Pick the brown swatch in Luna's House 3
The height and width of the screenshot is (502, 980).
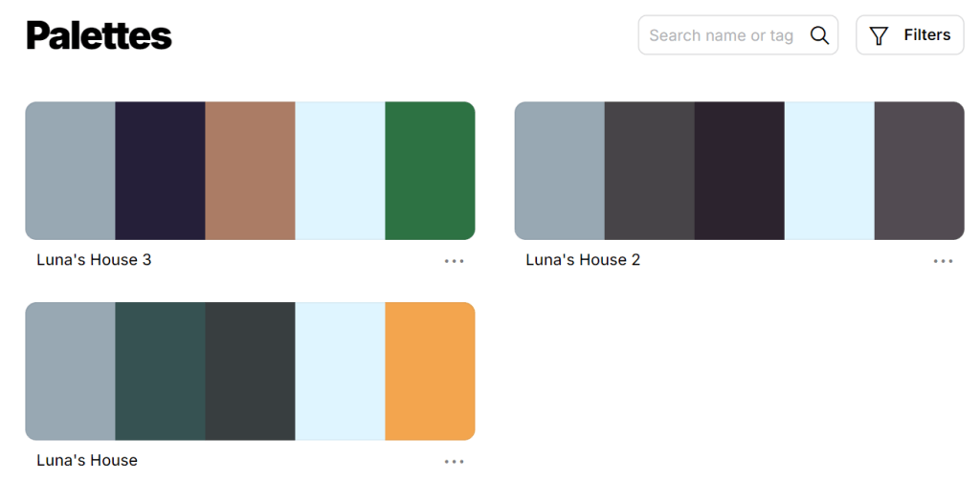(250, 170)
